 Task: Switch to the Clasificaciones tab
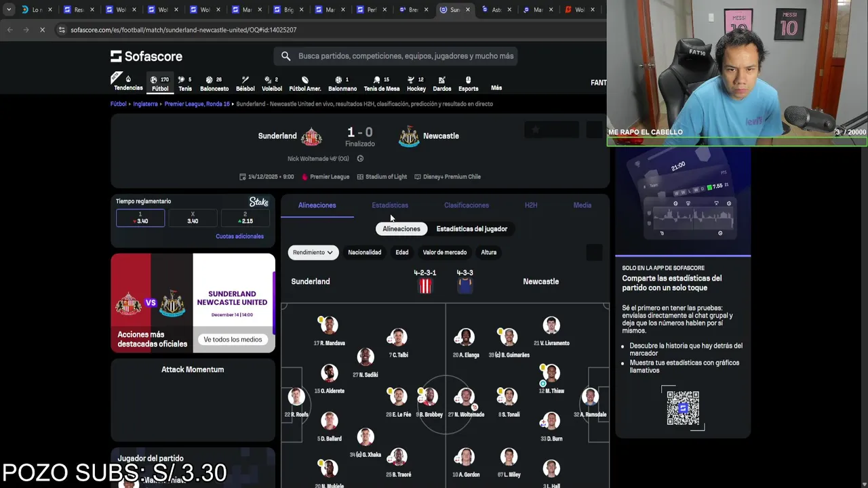[467, 205]
